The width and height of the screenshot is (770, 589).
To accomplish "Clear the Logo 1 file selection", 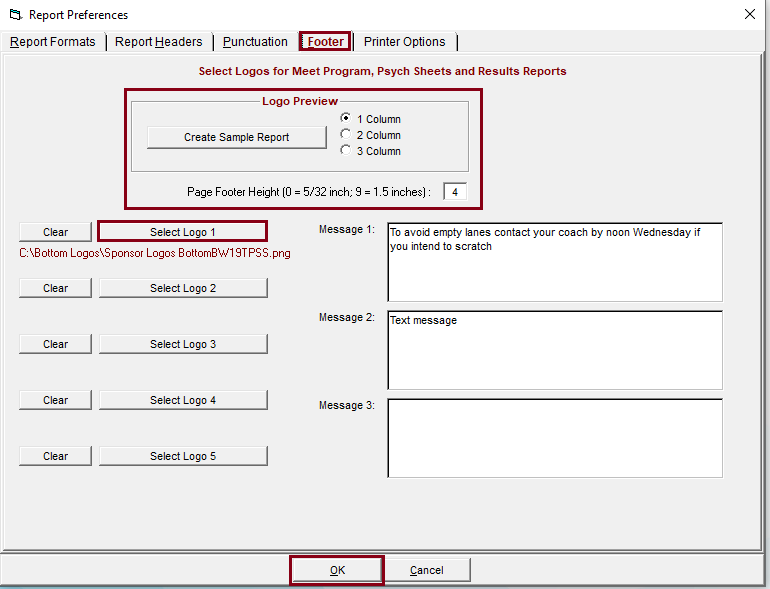I will pyautogui.click(x=55, y=232).
